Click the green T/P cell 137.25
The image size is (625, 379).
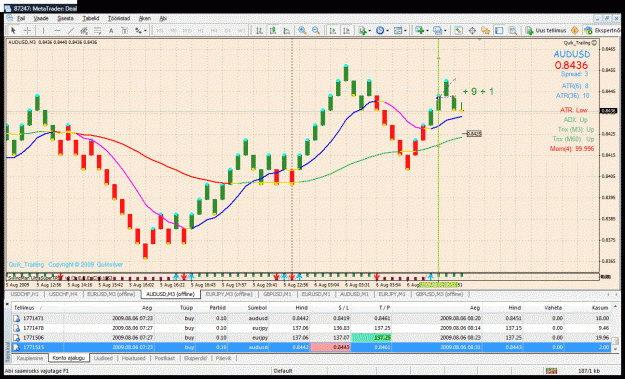pyautogui.click(x=371, y=338)
